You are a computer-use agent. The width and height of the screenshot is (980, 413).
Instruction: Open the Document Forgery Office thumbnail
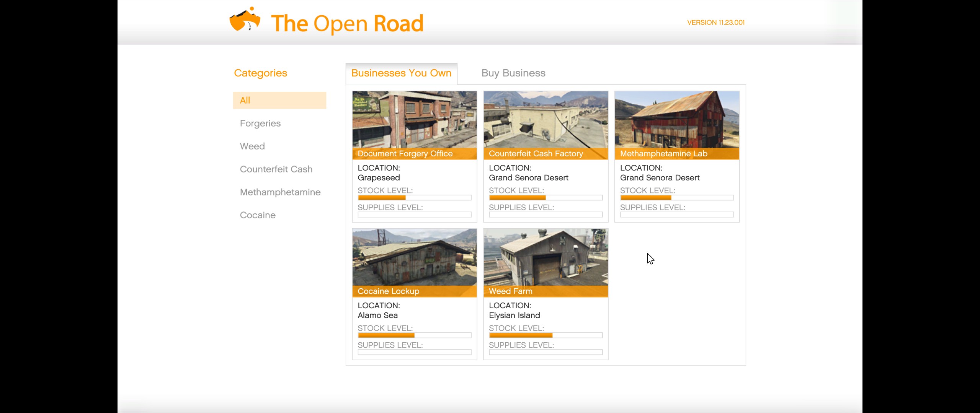tap(414, 119)
